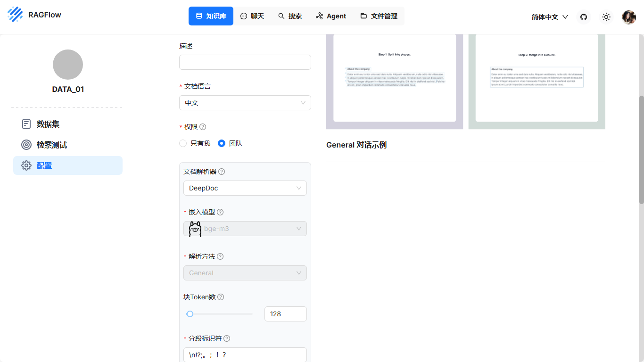This screenshot has height=362, width=644.
Task: Expand the 文档语言 dropdown showing 中文
Action: point(245,103)
